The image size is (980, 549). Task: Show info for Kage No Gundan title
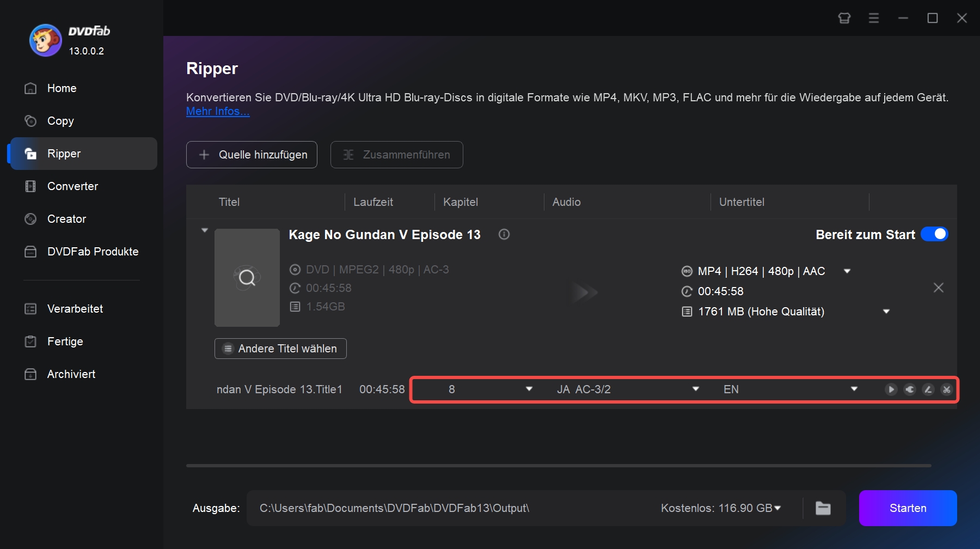tap(504, 234)
